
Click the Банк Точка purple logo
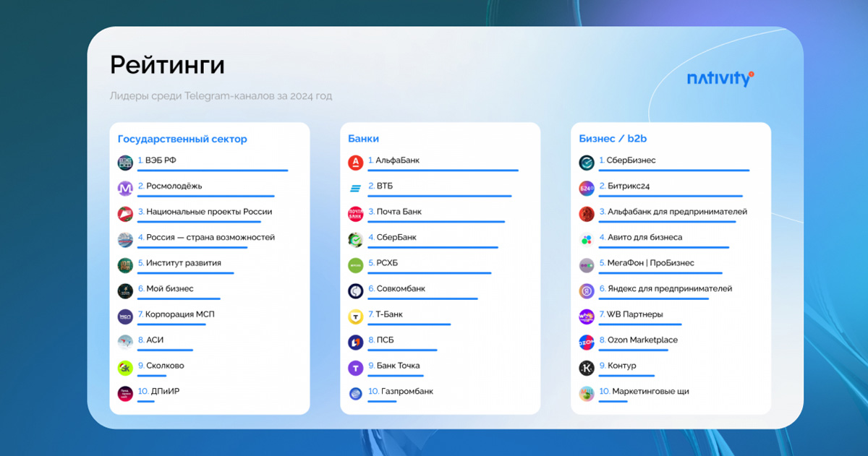pos(355,368)
